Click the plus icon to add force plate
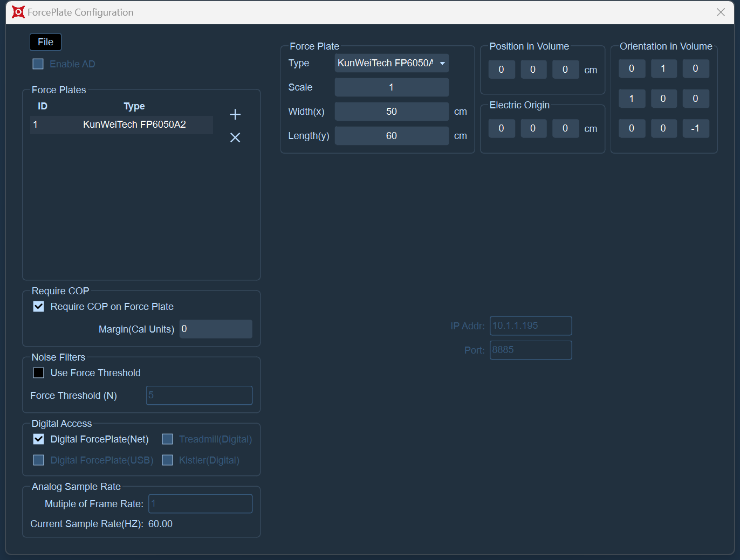The image size is (740, 560). [x=235, y=114]
